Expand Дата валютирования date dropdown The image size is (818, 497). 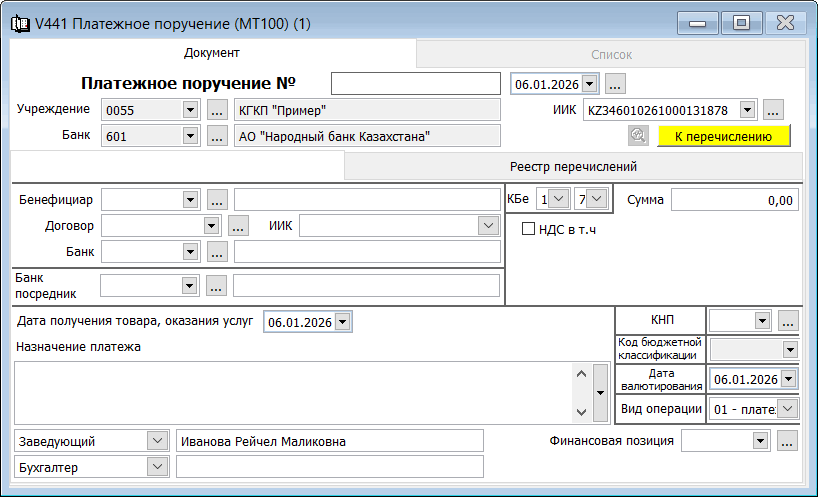coord(788,379)
